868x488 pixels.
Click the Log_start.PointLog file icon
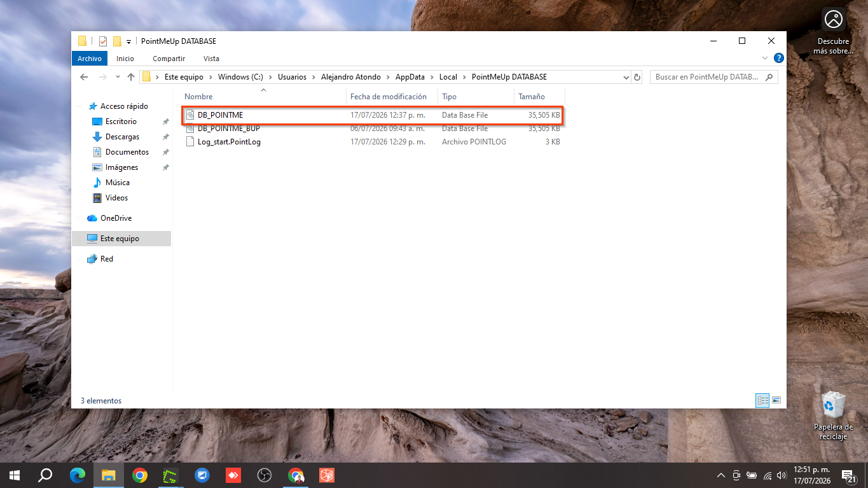190,142
